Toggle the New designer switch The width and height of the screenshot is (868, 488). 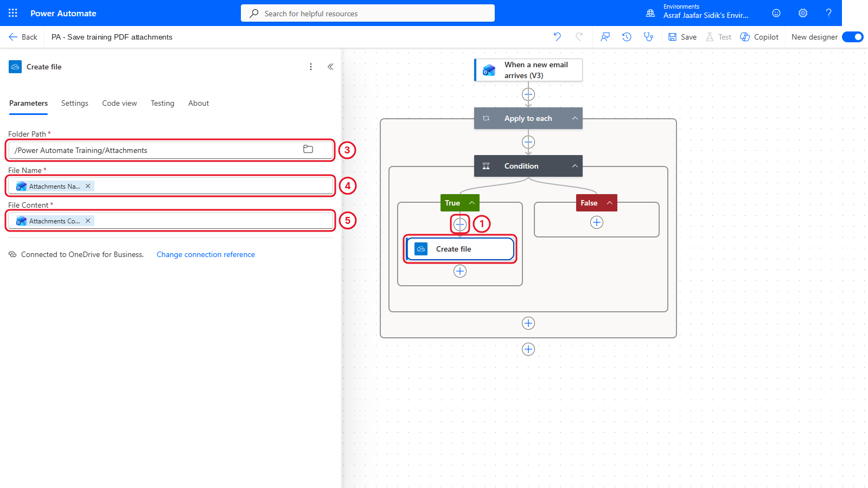[x=853, y=37]
